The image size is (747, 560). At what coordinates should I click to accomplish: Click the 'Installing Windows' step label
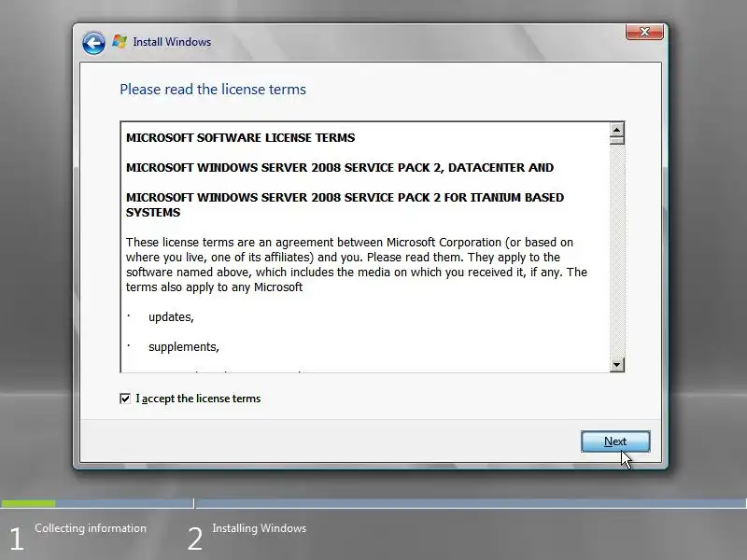tap(260, 528)
